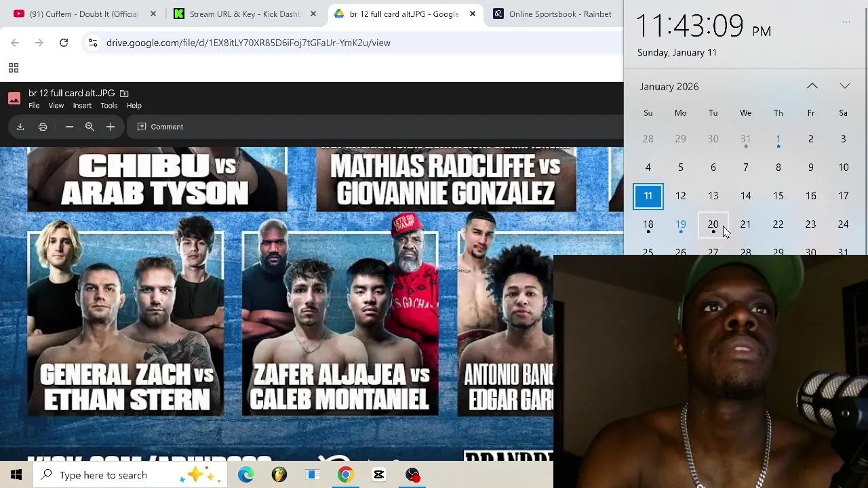Open the Insert menu
Image resolution: width=868 pixels, height=488 pixels.
[82, 106]
